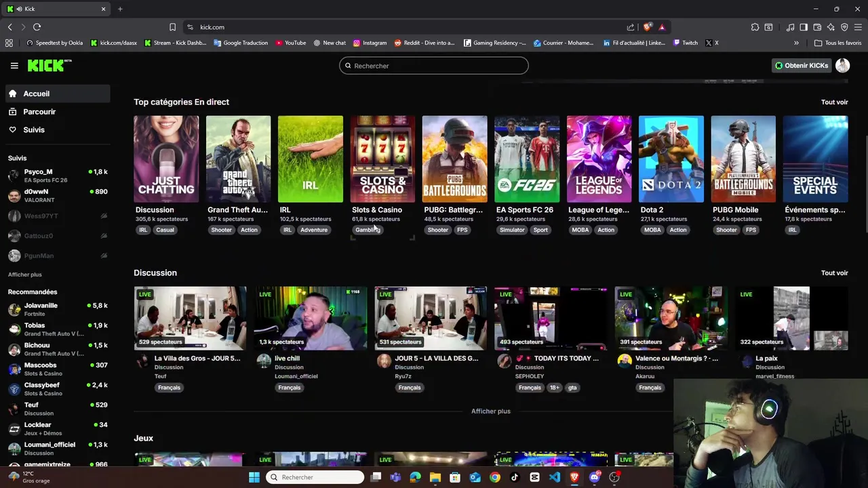The image size is (868, 488).
Task: Click Tout voir for Top catégories
Action: click(834, 102)
